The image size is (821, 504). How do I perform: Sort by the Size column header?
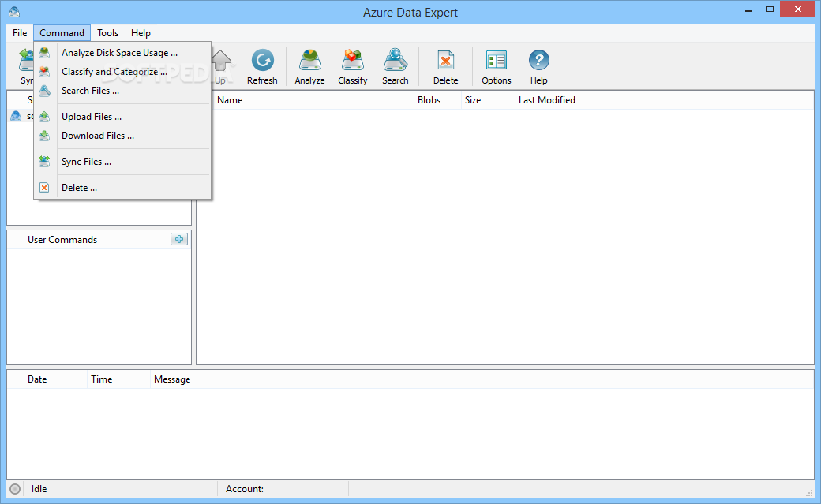click(488, 100)
